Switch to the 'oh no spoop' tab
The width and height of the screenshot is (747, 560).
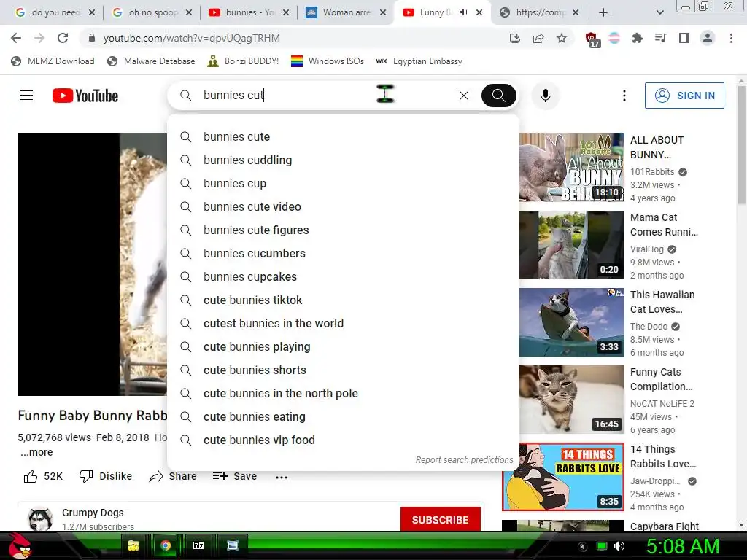pyautogui.click(x=152, y=12)
